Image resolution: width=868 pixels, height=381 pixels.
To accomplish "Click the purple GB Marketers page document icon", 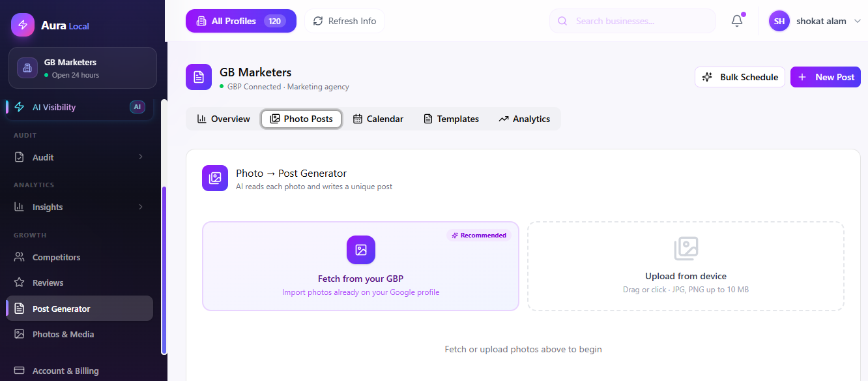I will tap(199, 77).
